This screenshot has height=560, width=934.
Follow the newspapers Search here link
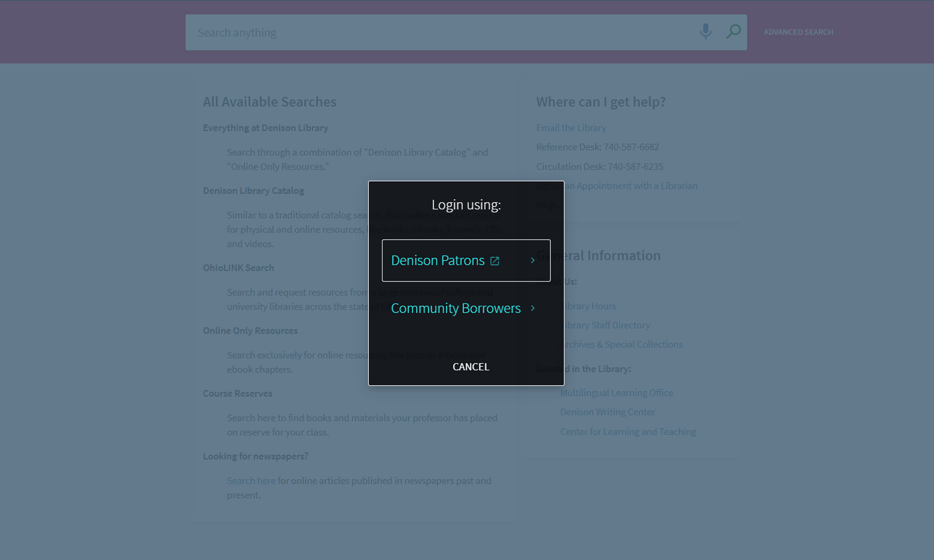[251, 481]
